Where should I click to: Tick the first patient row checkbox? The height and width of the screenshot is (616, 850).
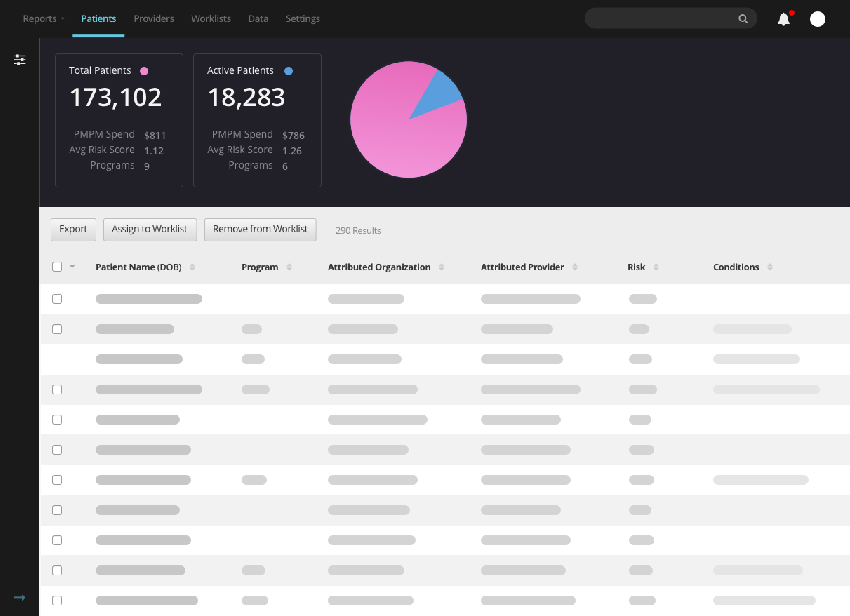point(57,299)
